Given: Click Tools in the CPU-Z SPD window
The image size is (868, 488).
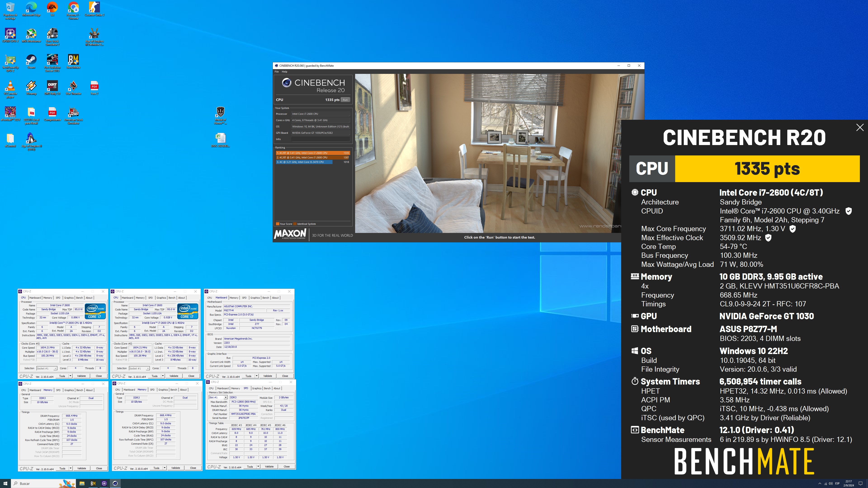Looking at the screenshot, I should pos(250,467).
